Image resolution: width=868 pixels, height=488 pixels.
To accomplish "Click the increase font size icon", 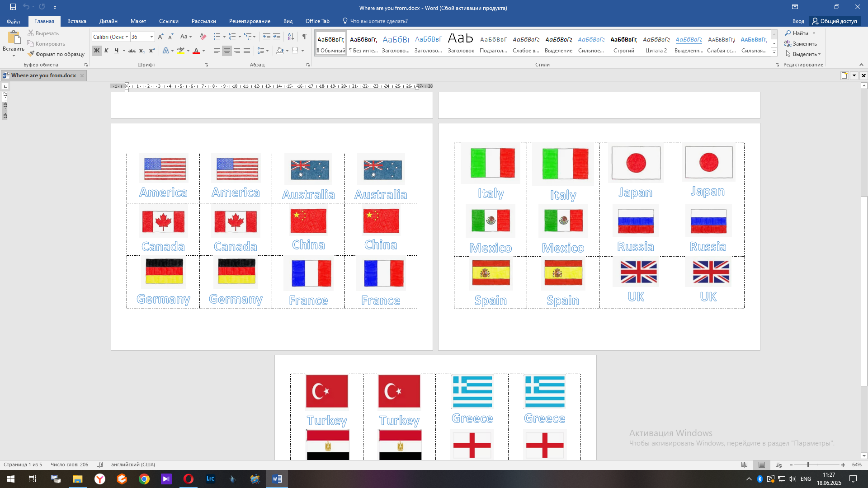I will 160,37.
